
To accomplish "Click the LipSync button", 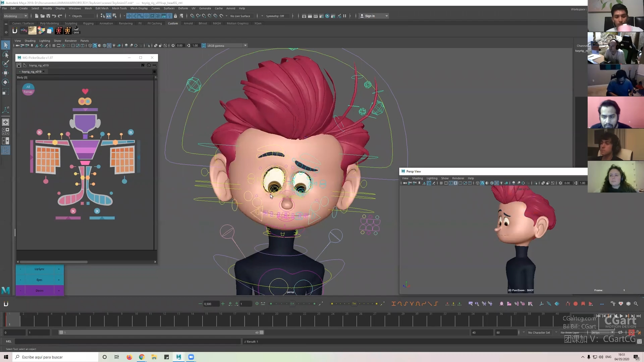I will coord(40,269).
